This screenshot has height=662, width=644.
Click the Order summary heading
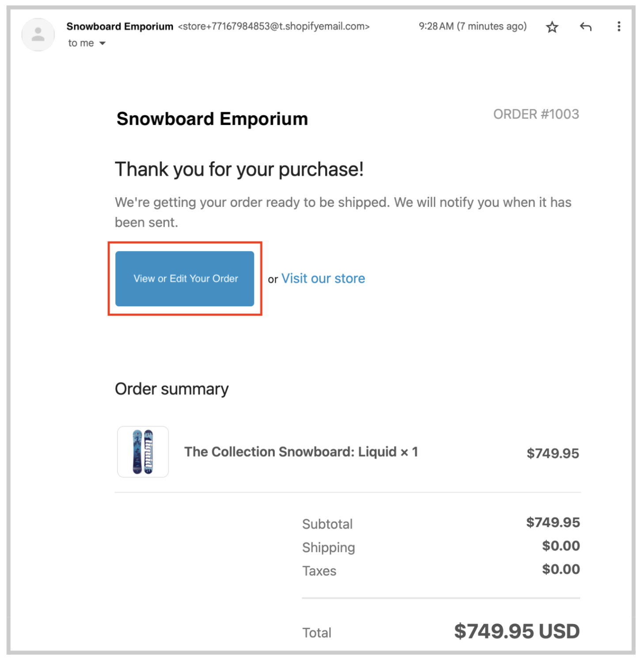click(x=172, y=389)
